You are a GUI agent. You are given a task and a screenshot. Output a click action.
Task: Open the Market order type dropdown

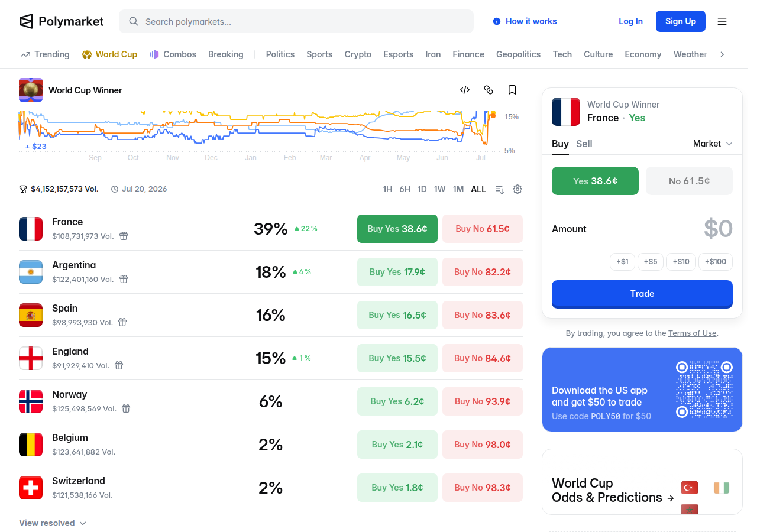point(713,144)
